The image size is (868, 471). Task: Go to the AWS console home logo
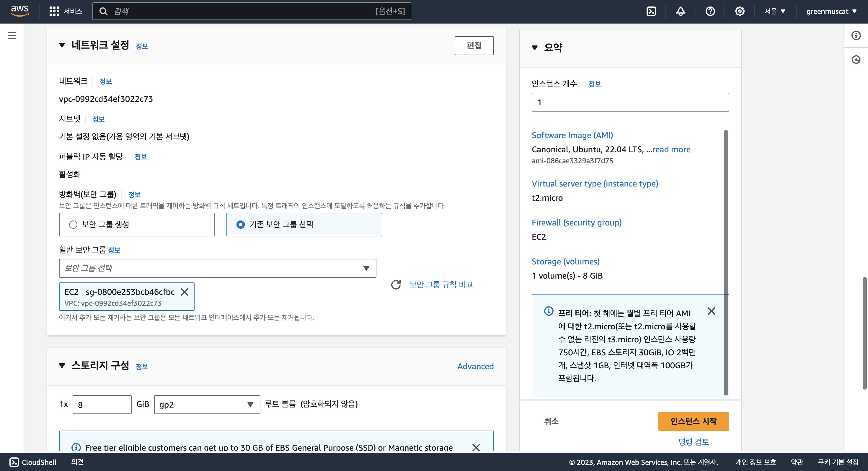click(x=20, y=11)
